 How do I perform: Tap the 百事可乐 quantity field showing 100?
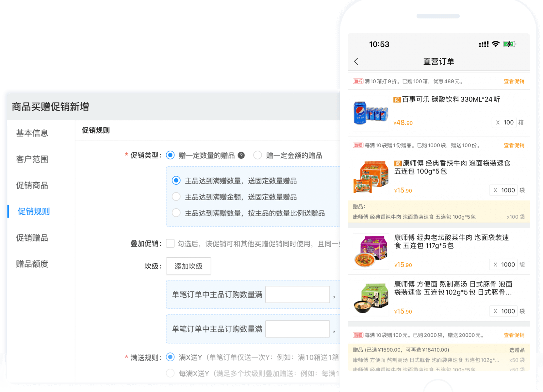click(x=504, y=122)
